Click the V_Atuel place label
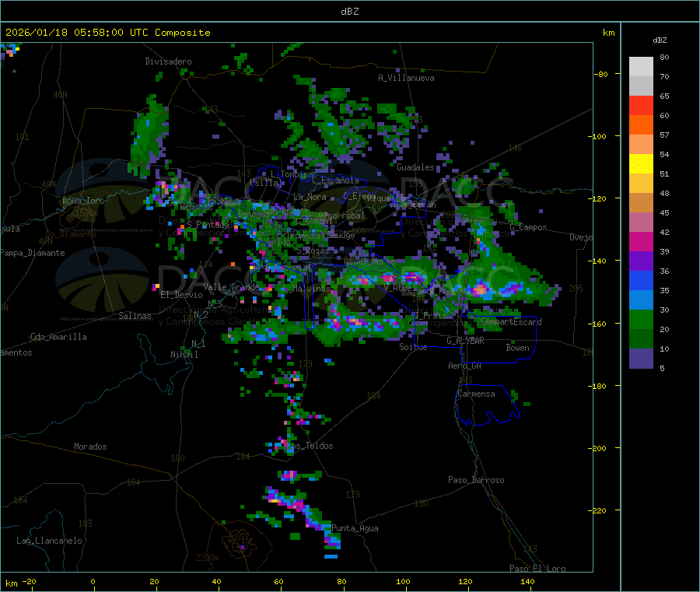The height and width of the screenshot is (592, 700). point(398,288)
